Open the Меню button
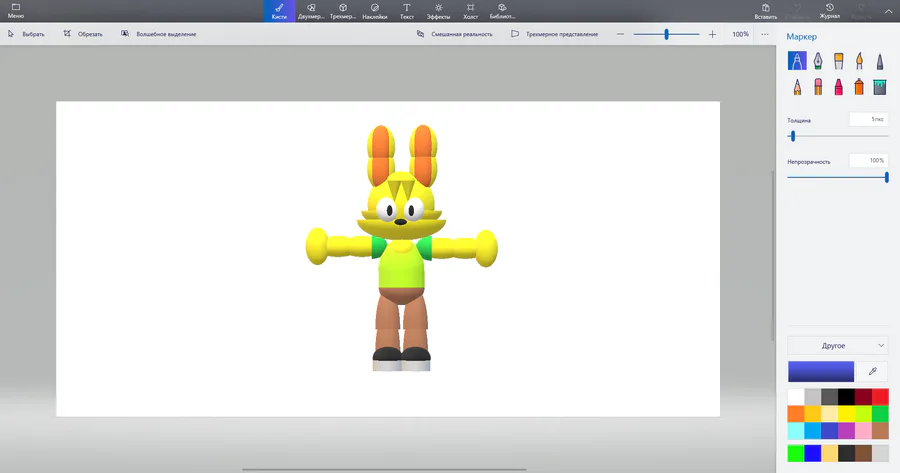Image resolution: width=900 pixels, height=473 pixels. tap(15, 11)
